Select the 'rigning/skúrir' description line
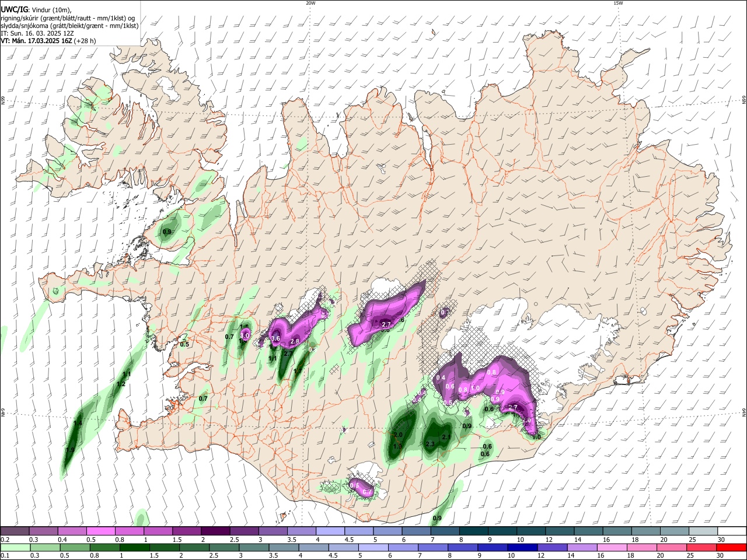The height and width of the screenshot is (560, 747). 68,17
